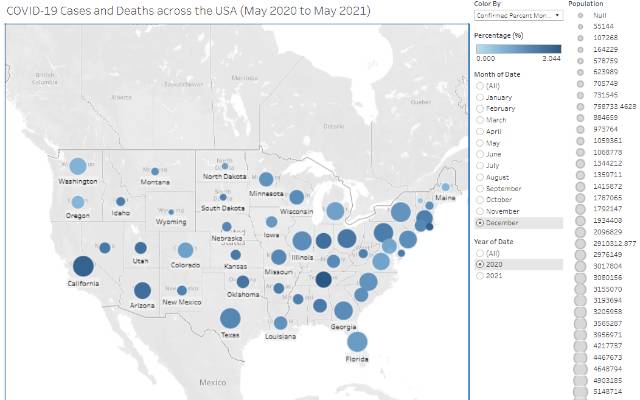The image size is (640, 400).
Task: Click the California bubble on the map
Action: 83,266
